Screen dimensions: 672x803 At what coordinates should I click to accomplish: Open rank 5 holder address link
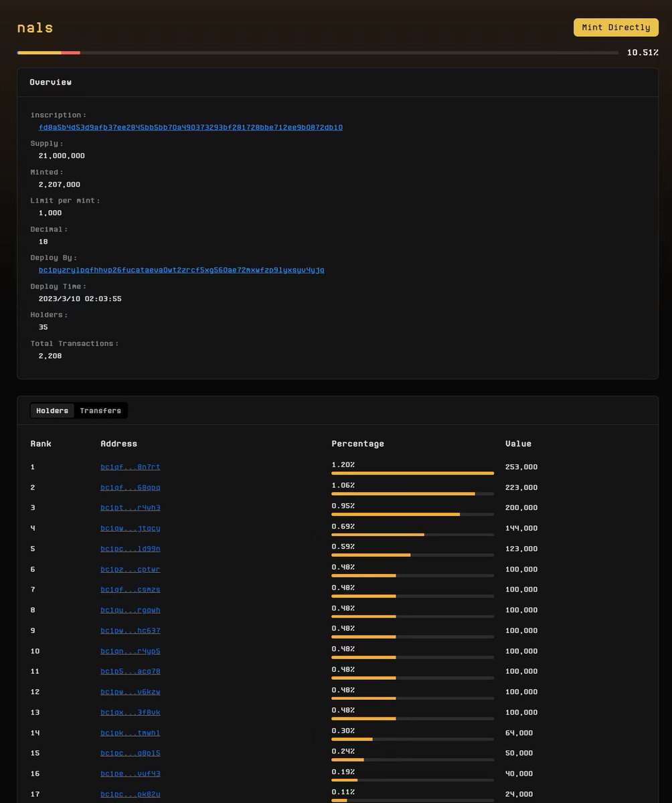[131, 549]
